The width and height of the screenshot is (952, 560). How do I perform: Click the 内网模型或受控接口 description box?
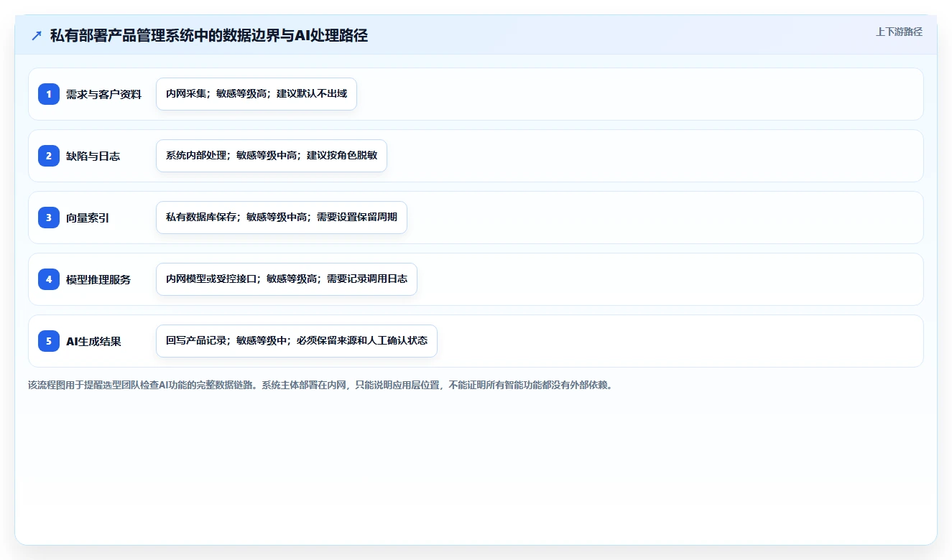[287, 279]
